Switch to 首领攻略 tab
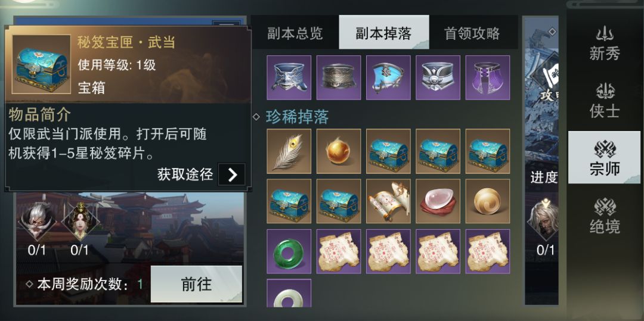Screen dimensions: 644x321 click(472, 33)
